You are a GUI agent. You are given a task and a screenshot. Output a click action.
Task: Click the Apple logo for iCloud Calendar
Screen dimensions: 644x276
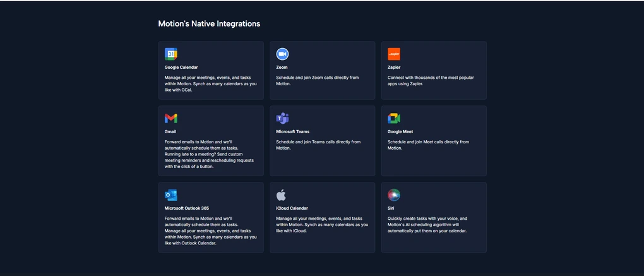[x=282, y=195]
